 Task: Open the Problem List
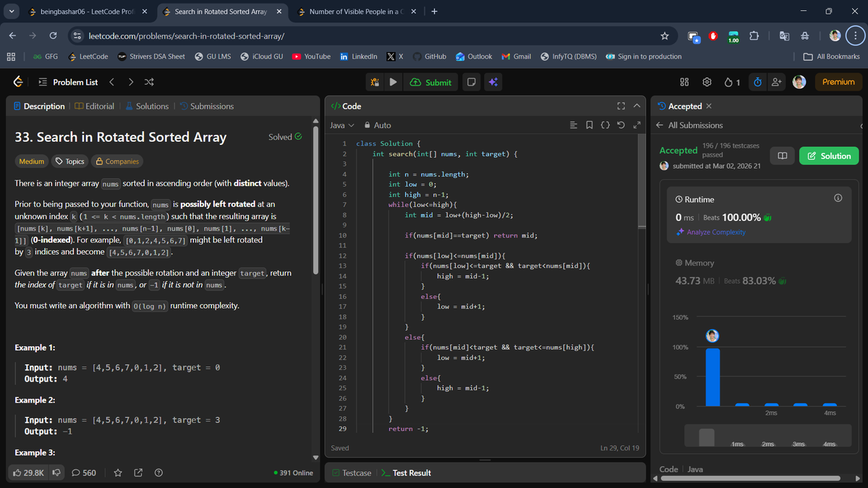pyautogui.click(x=67, y=82)
